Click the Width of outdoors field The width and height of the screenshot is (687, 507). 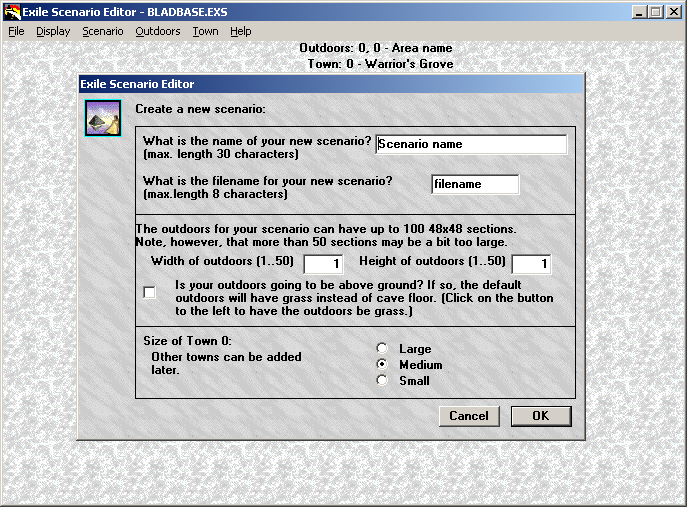(x=323, y=264)
